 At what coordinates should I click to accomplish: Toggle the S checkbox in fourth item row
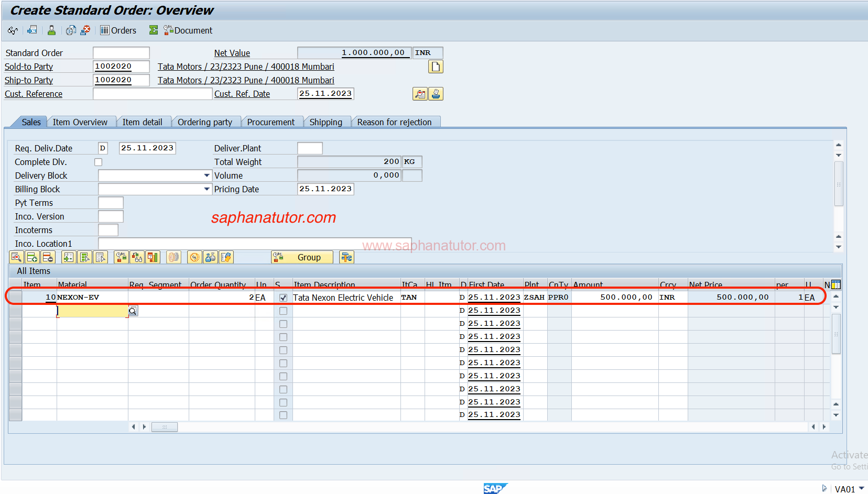(x=283, y=337)
